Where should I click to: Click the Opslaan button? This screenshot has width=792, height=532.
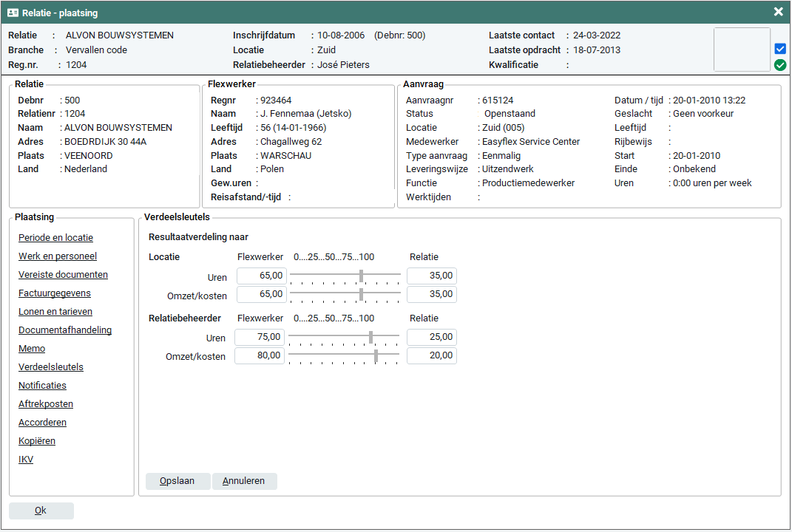tap(177, 481)
